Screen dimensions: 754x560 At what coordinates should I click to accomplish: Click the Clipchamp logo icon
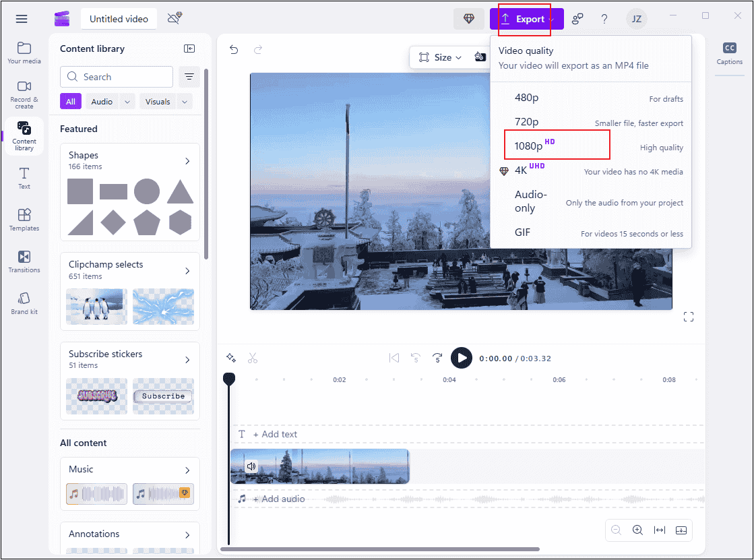(x=62, y=19)
